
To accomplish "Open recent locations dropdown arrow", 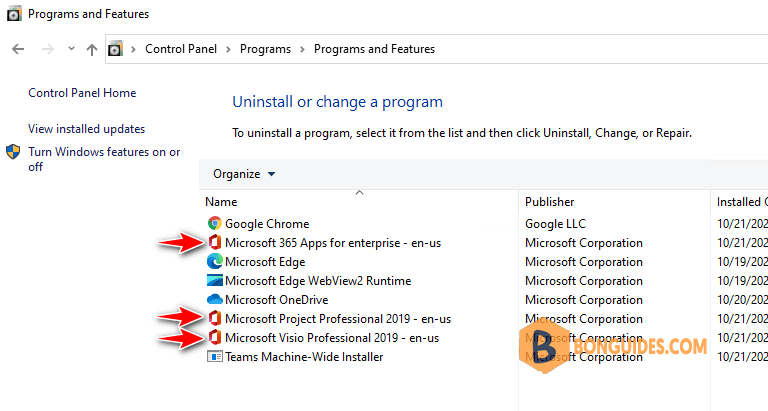I will pos(72,48).
